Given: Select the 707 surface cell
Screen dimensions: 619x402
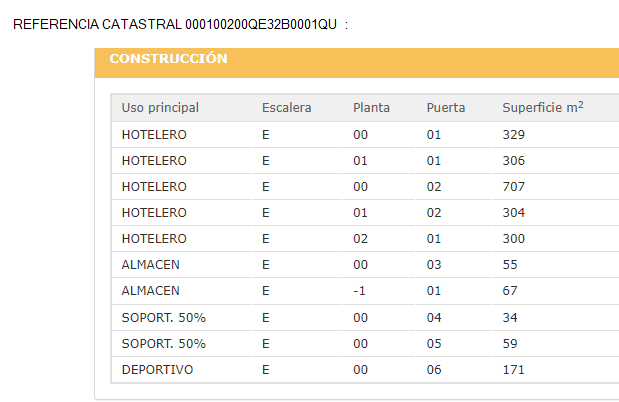Looking at the screenshot, I should tap(514, 186).
